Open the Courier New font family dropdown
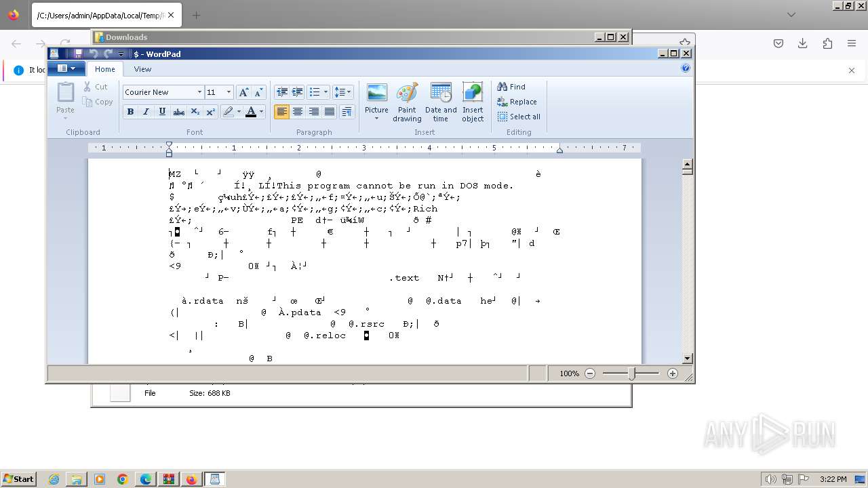Screen dimensions: 868x488 tap(199, 92)
